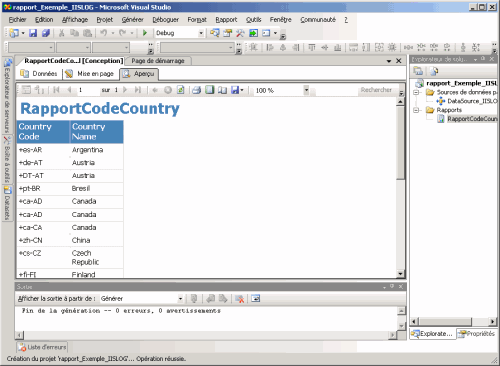Click the Undo arrow icon
The width and height of the screenshot is (500, 366).
103,33
